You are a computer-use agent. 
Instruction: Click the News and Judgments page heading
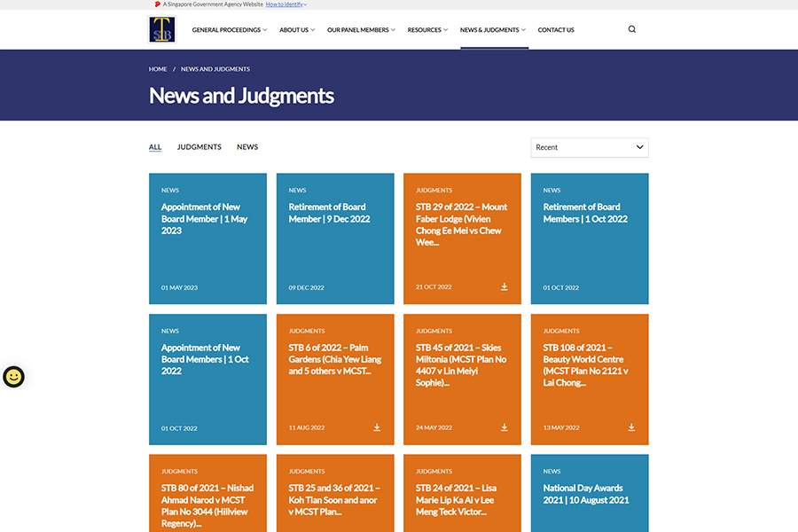[x=241, y=96]
